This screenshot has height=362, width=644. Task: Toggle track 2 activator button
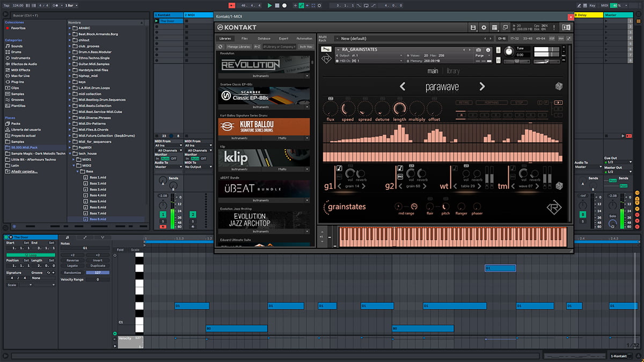tap(193, 215)
